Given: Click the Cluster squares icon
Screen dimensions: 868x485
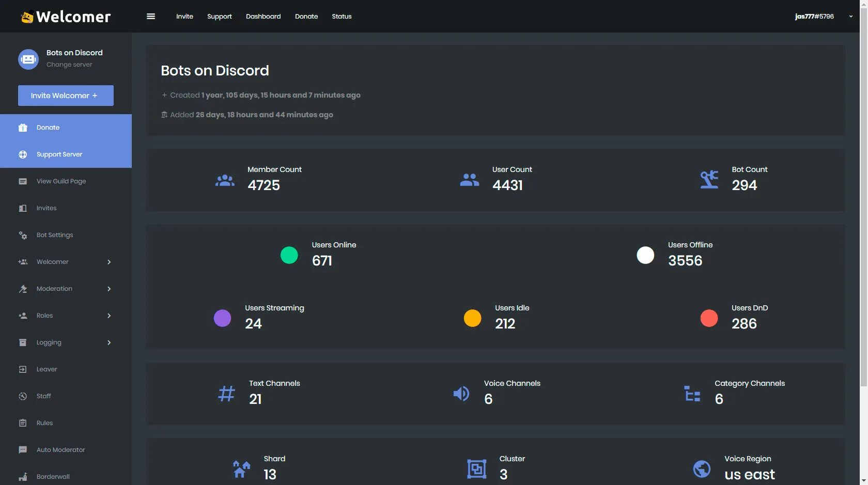Looking at the screenshot, I should 477,469.
